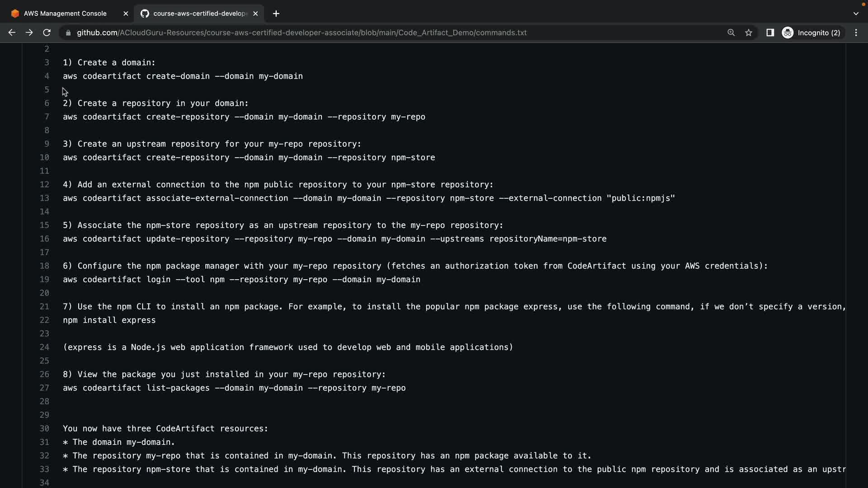The image size is (868, 488).
Task: Click the browser forward arrow
Action: coord(29,33)
